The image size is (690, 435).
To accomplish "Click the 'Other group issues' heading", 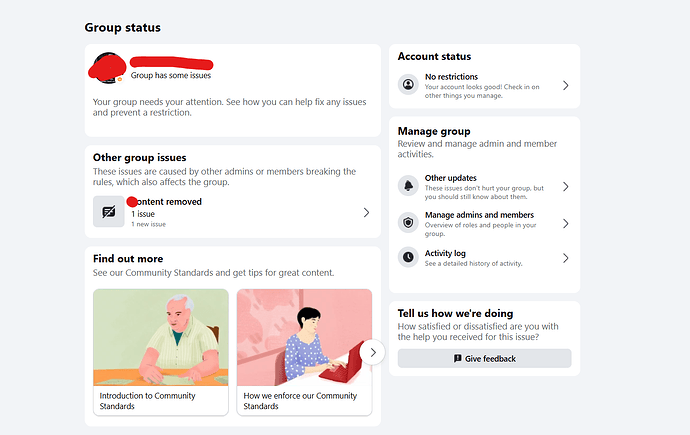I will pyautogui.click(x=139, y=157).
